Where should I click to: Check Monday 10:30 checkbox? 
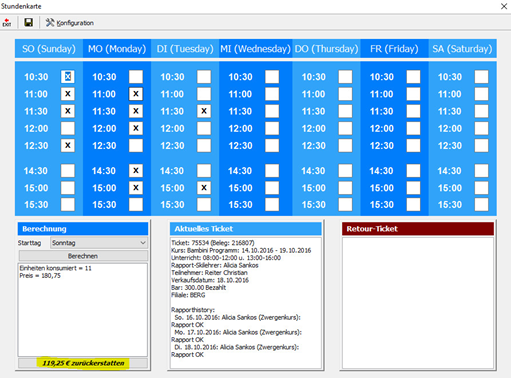click(136, 77)
